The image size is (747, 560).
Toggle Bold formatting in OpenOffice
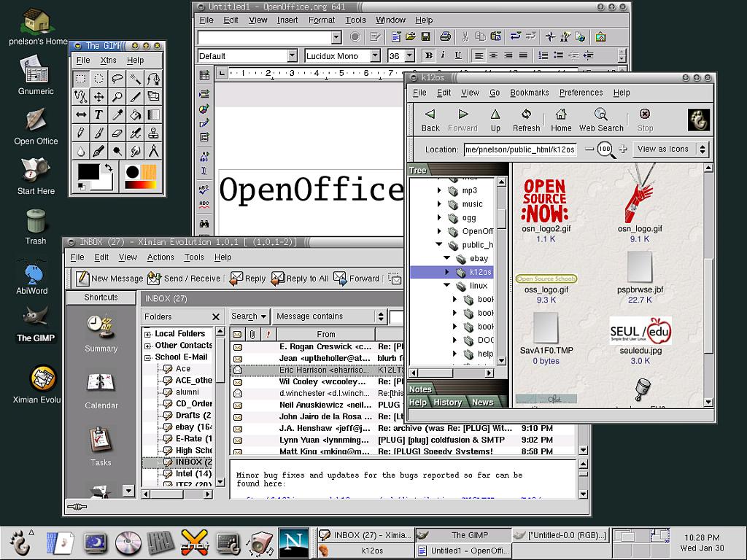[428, 55]
